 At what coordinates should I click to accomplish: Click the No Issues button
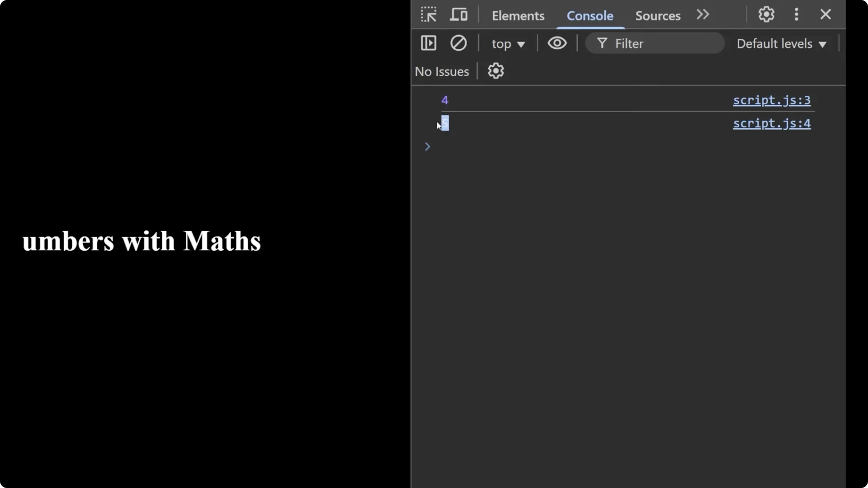pyautogui.click(x=442, y=71)
